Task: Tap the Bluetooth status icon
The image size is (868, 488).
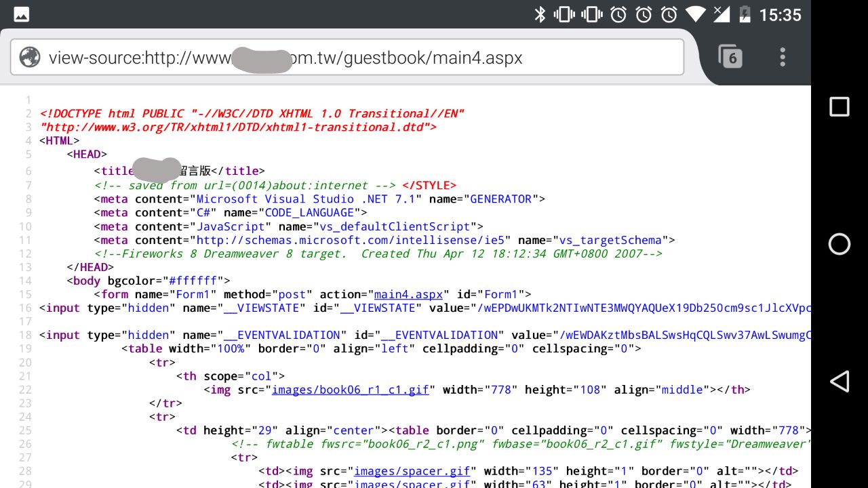Action: click(540, 14)
